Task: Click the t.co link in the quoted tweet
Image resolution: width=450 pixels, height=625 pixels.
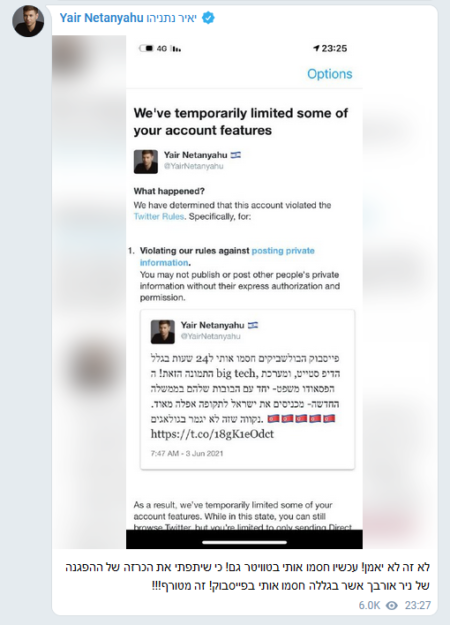Action: 212,434
